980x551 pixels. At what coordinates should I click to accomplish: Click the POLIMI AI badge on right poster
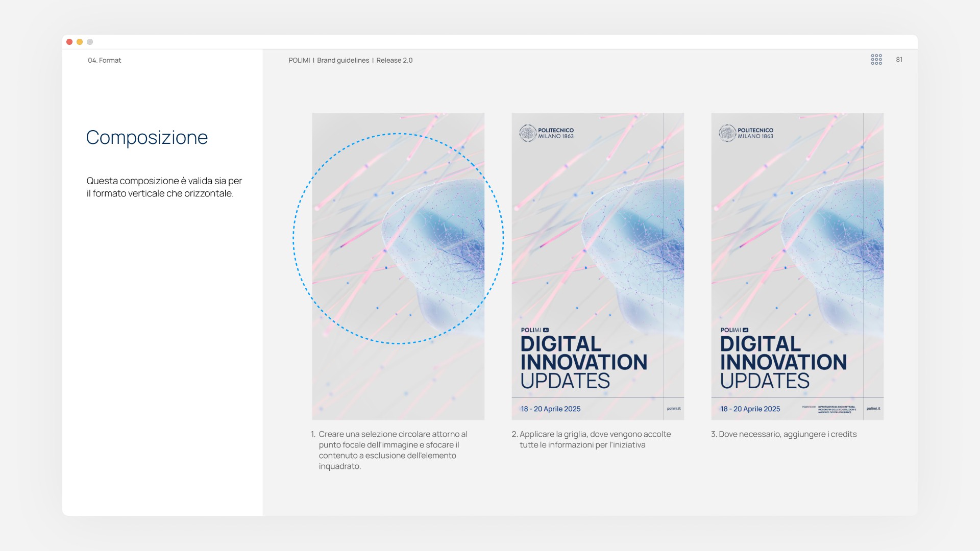coord(734,330)
